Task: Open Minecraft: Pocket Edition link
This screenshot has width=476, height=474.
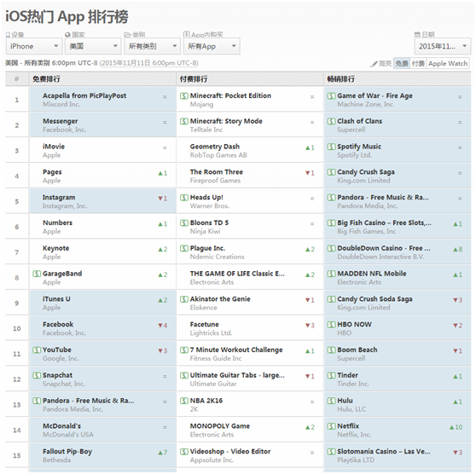Action: [x=230, y=95]
